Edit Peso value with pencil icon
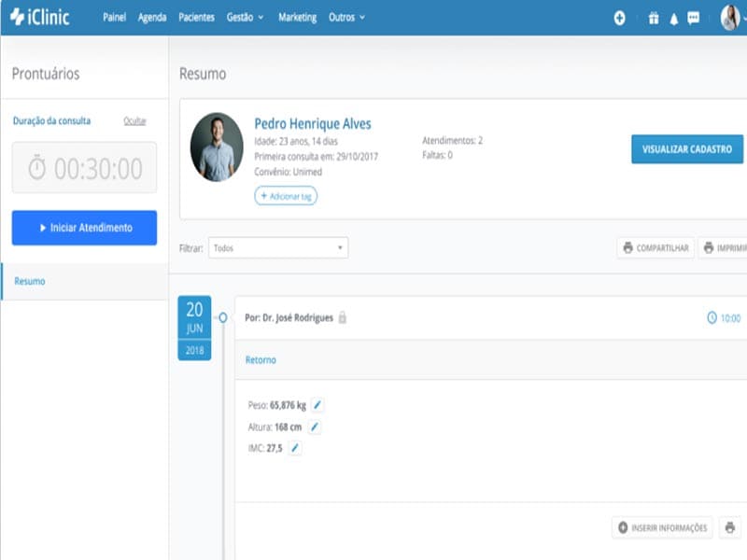 pyautogui.click(x=317, y=405)
